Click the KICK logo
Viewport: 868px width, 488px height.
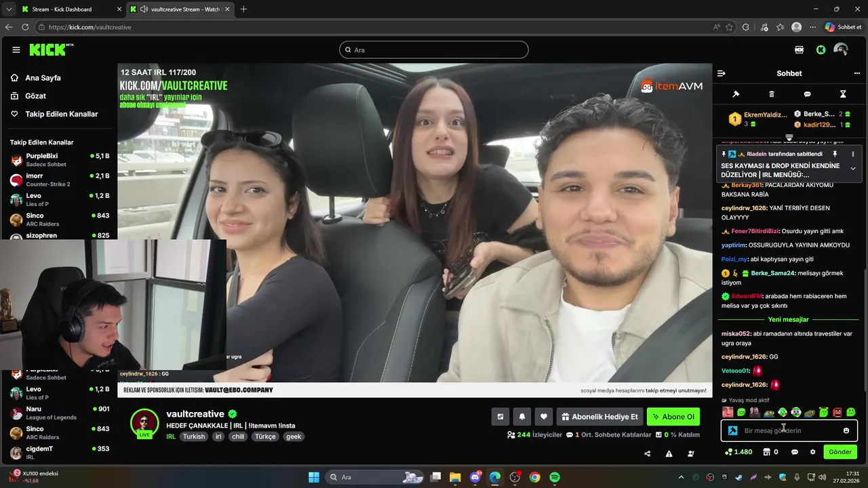(51, 49)
